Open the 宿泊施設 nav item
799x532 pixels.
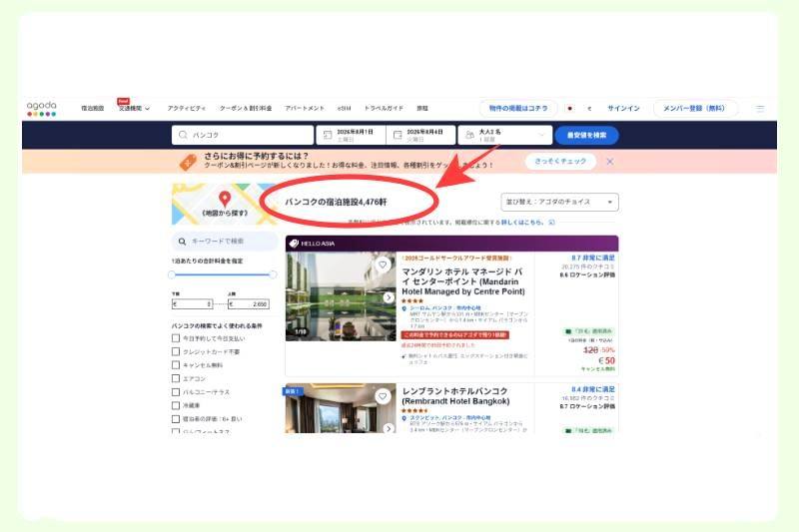(92, 109)
